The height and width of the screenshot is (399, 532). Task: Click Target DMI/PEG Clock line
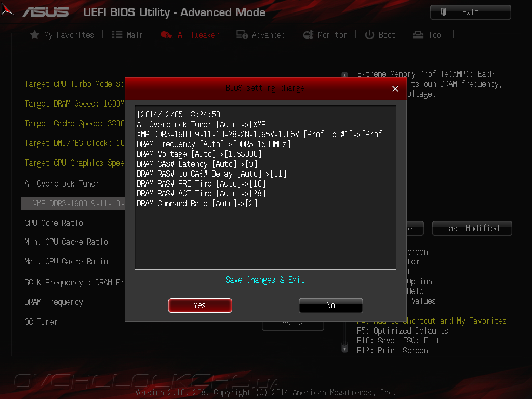pos(75,143)
